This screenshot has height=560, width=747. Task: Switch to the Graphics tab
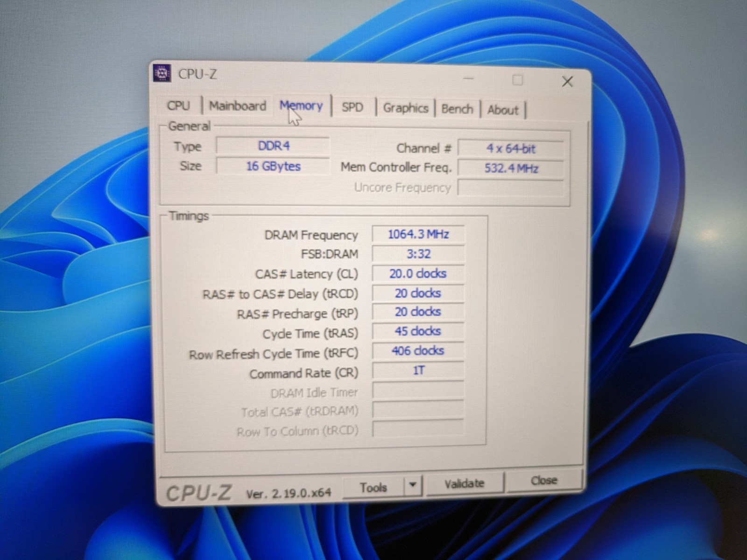coord(406,108)
